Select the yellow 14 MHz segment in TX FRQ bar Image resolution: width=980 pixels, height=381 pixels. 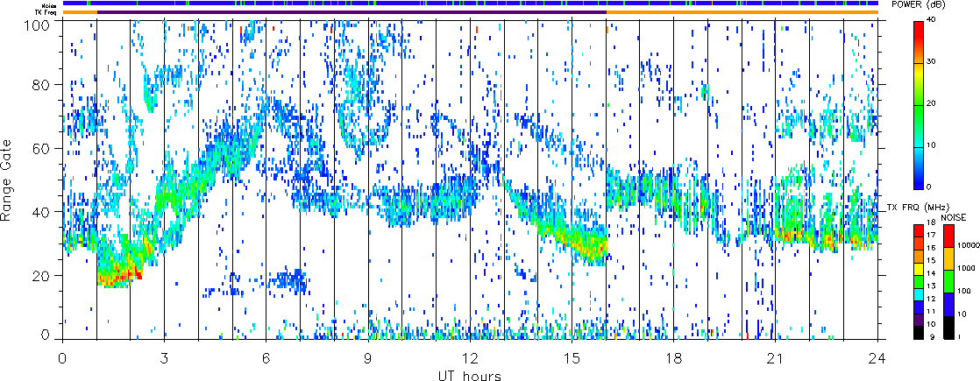(919, 267)
